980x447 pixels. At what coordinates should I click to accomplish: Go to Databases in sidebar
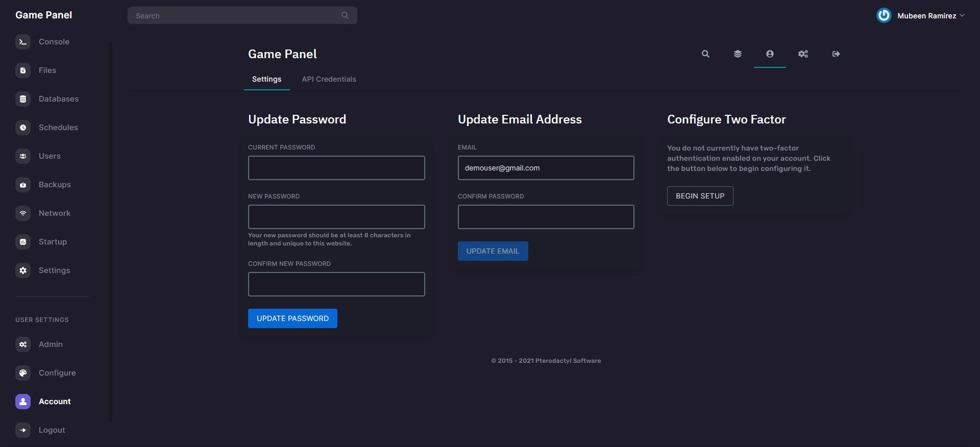[58, 99]
